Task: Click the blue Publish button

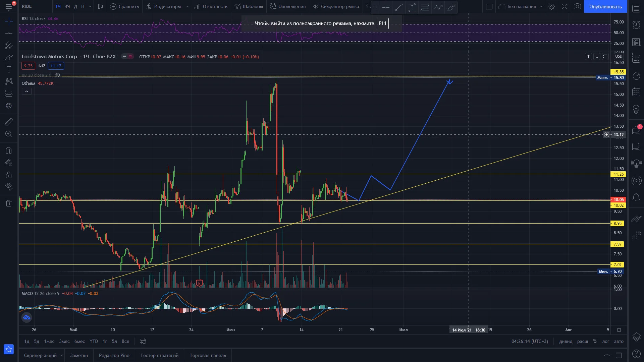Action: point(605,6)
